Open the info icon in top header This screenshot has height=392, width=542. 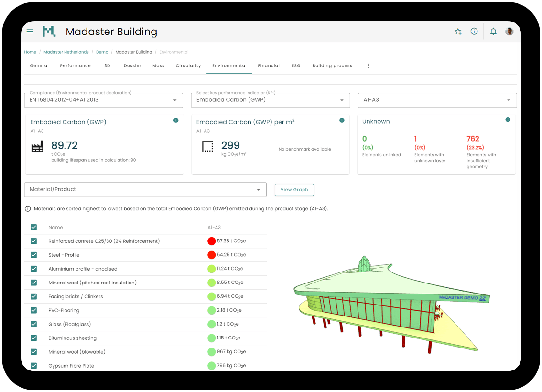point(474,32)
